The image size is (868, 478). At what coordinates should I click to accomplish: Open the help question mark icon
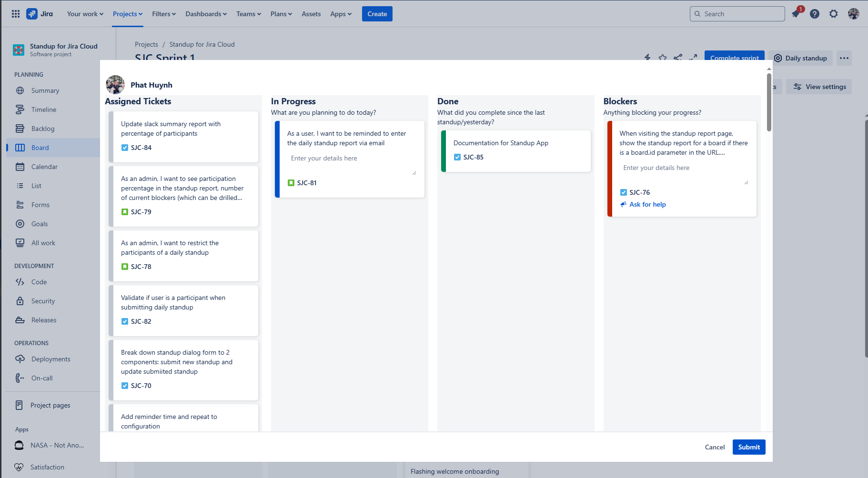(815, 14)
